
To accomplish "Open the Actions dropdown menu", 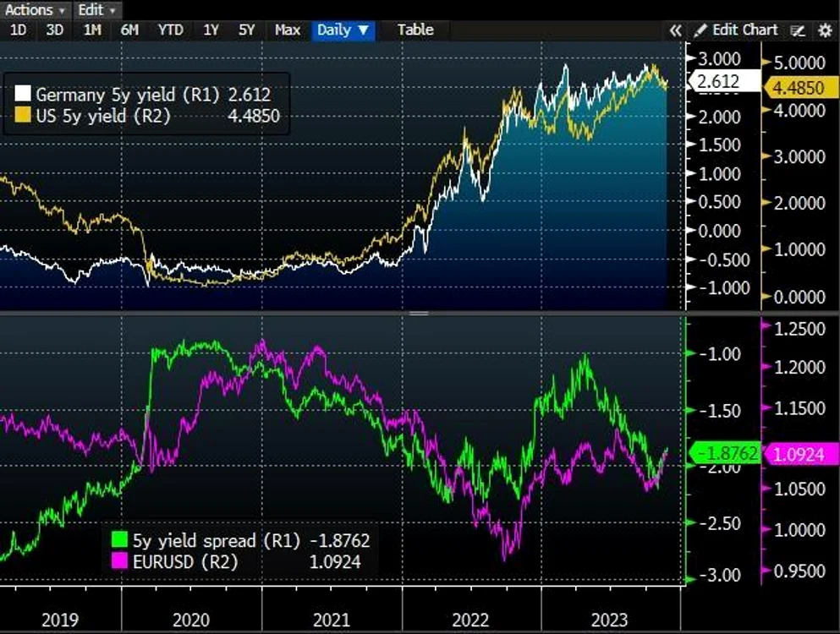I will point(35,9).
